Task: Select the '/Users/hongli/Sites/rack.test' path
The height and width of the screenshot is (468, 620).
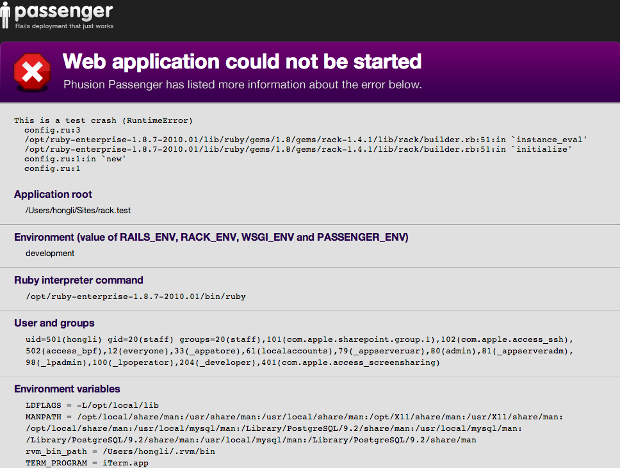Action: click(78, 210)
